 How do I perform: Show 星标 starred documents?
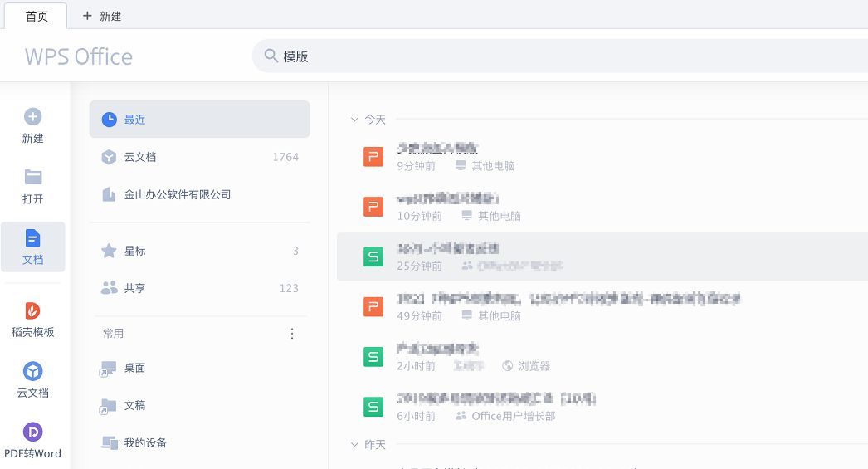[x=199, y=251]
